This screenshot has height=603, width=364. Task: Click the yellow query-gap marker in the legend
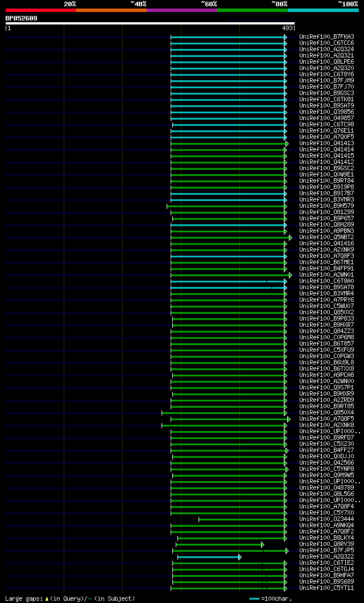(47, 599)
